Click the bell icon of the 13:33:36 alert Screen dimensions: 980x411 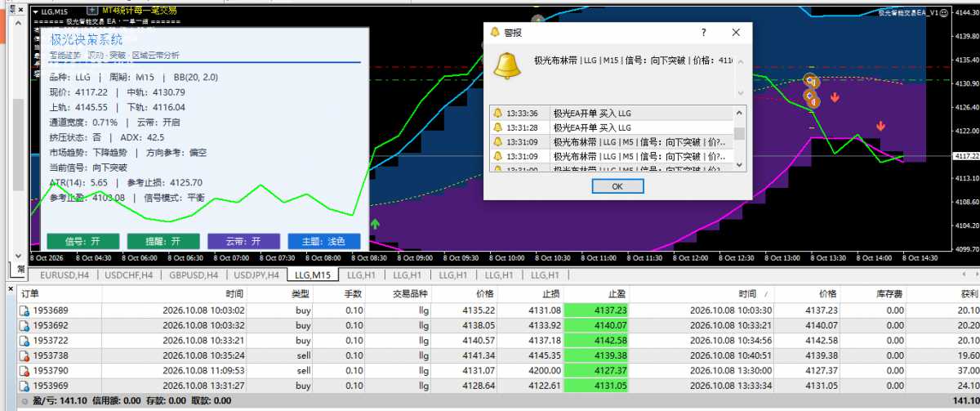coord(497,114)
